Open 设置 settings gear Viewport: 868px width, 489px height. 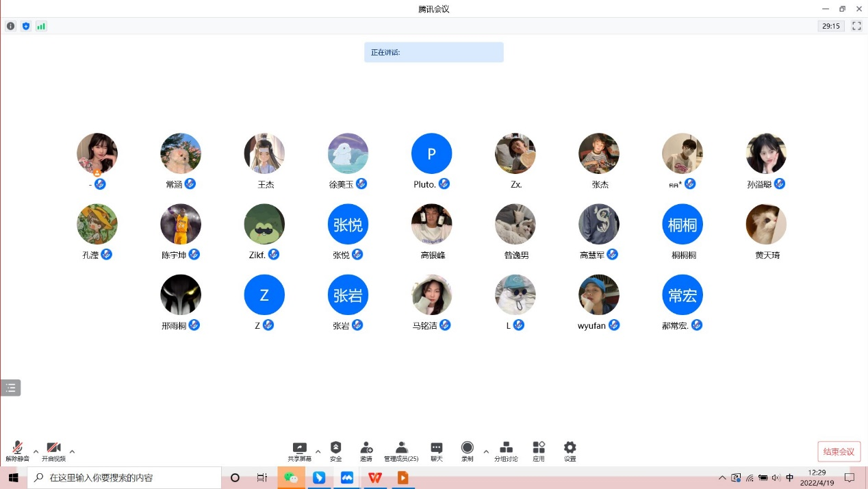570,451
